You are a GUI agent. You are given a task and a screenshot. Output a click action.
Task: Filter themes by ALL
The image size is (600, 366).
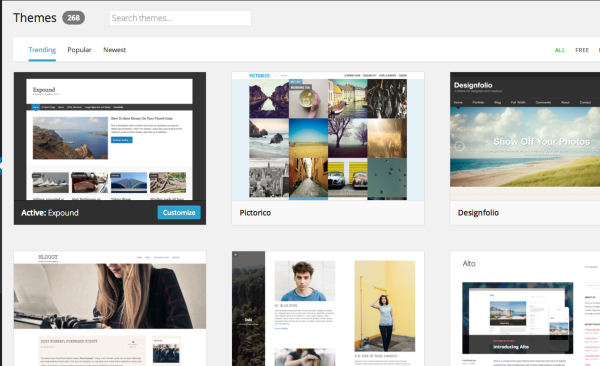[560, 50]
